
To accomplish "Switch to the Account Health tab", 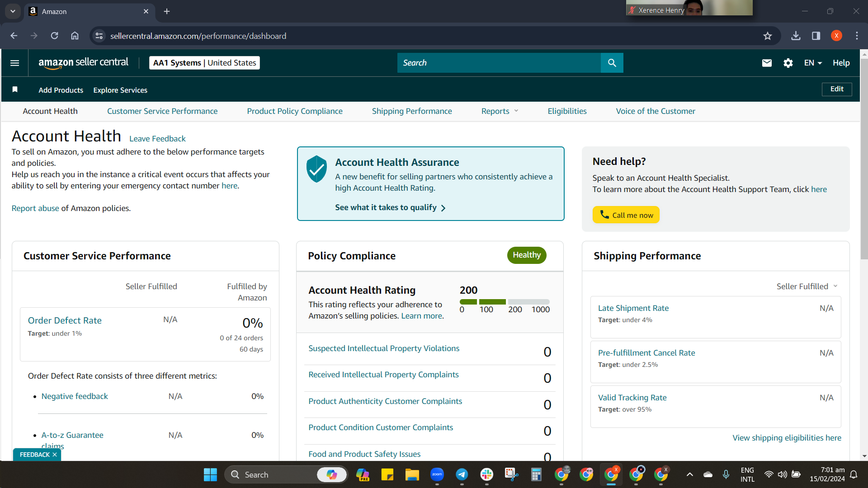I will 50,111.
